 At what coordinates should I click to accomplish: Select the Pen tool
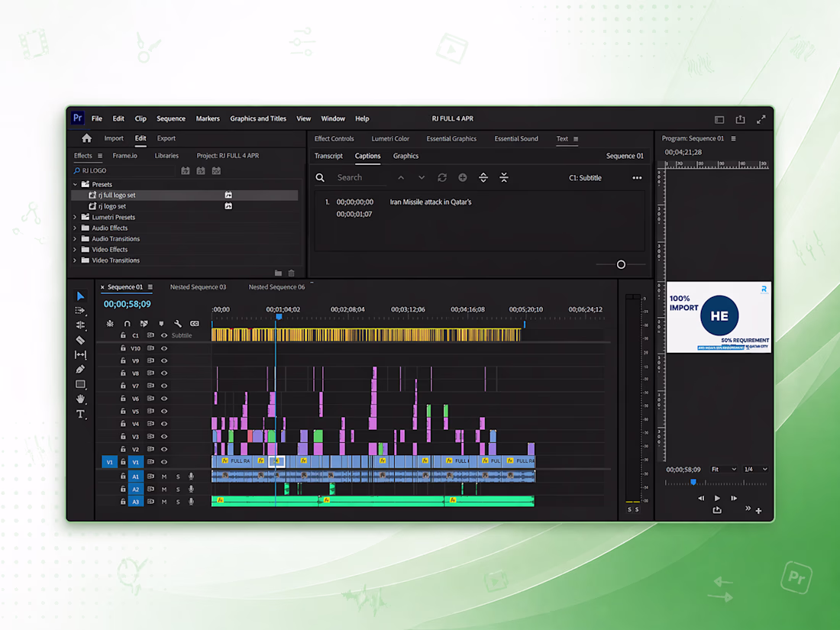[x=80, y=369]
